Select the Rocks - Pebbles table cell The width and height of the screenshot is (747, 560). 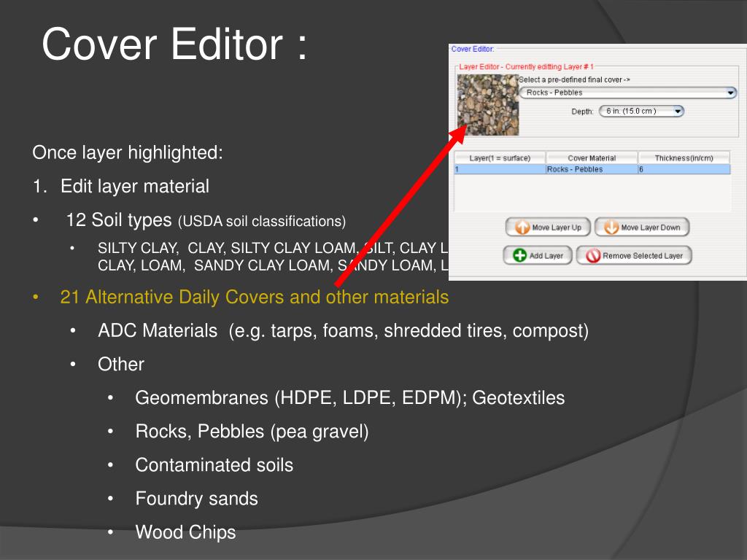(x=592, y=169)
